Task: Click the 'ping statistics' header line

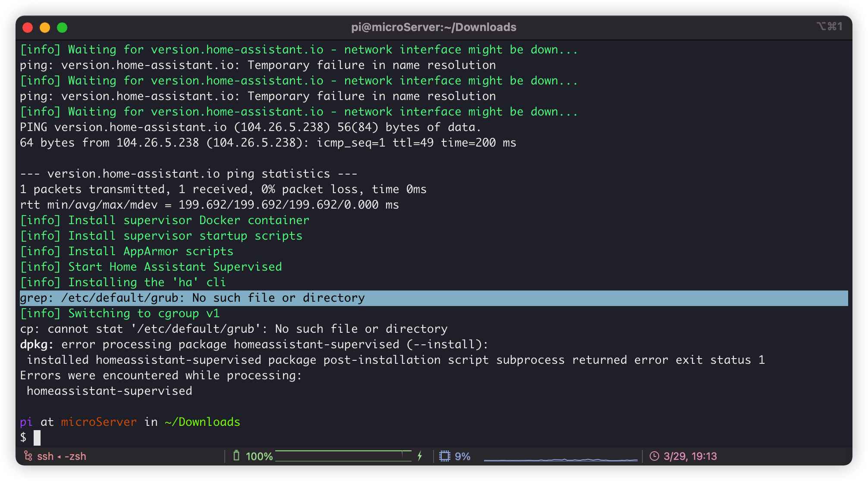Action: pos(189,174)
